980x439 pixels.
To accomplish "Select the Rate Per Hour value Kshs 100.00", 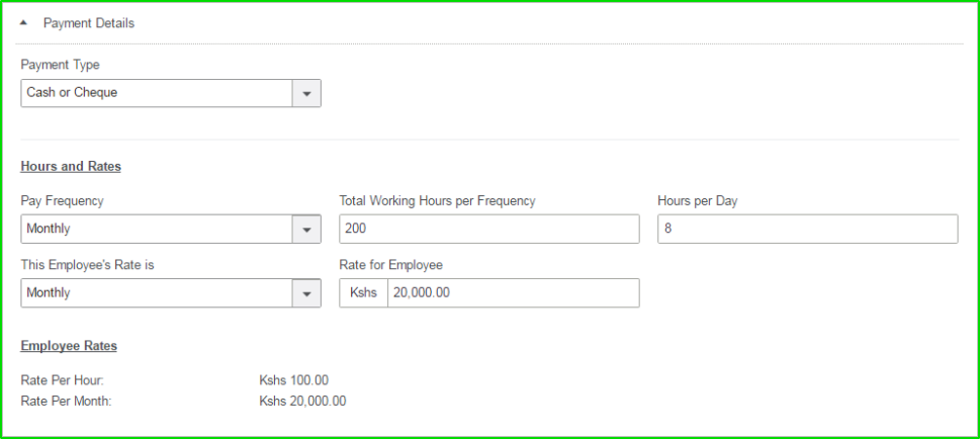I will pos(294,380).
